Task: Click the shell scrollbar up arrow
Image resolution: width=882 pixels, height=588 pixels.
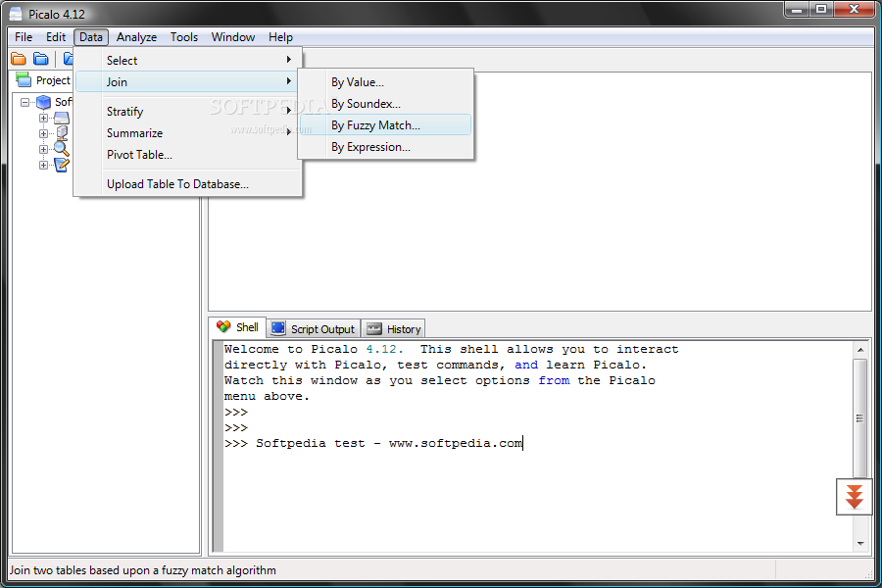Action: click(860, 350)
